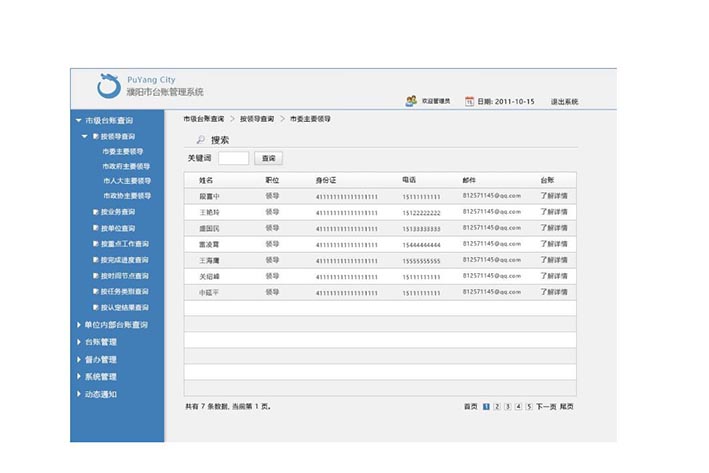Screen dimensions: 709x473
Task: Click the 日期: 2011-10-15 text
Action: pyautogui.click(x=506, y=101)
